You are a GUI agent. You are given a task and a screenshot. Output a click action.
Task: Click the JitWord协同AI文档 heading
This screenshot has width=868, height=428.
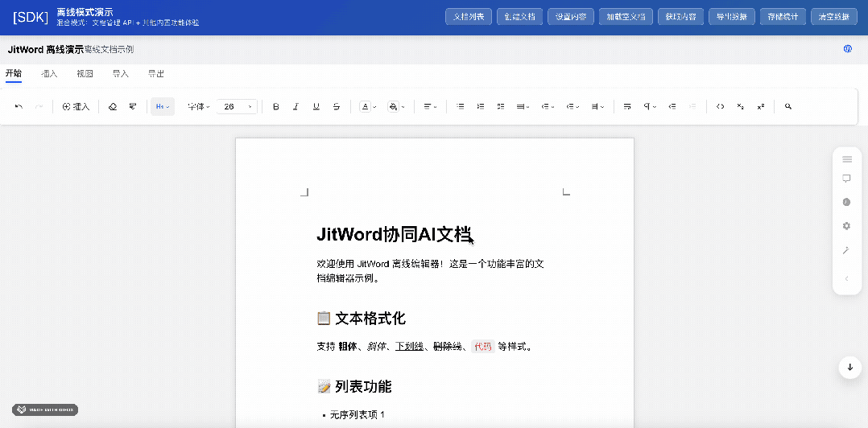tap(394, 234)
